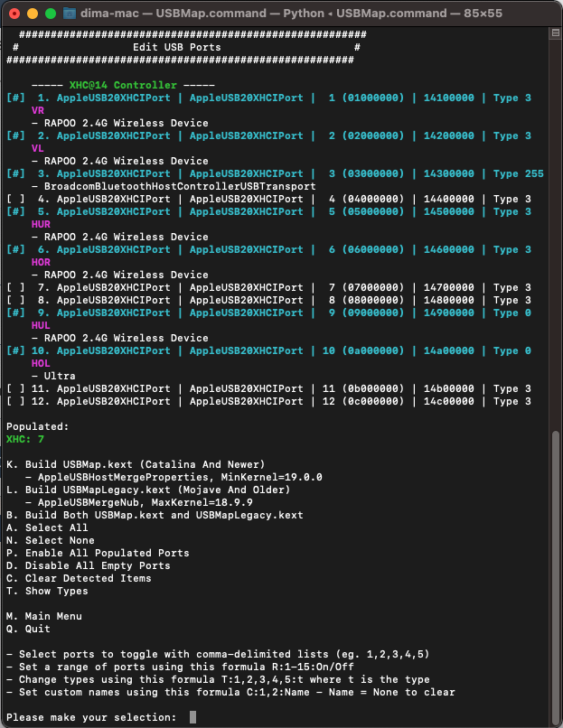Screen dimensions: 563x728
Task: Click the custom name 'VL'
Action: pyautogui.click(x=38, y=148)
